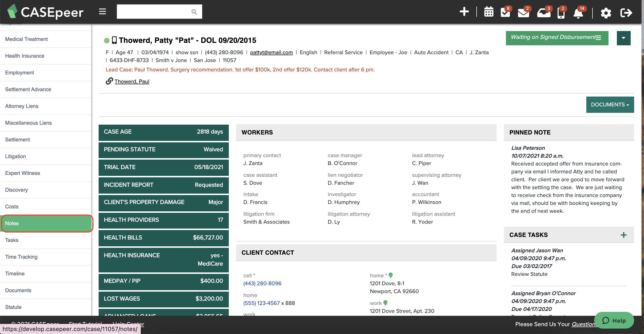Add a case task with plus icon
The height and width of the screenshot is (334, 644).
click(624, 235)
